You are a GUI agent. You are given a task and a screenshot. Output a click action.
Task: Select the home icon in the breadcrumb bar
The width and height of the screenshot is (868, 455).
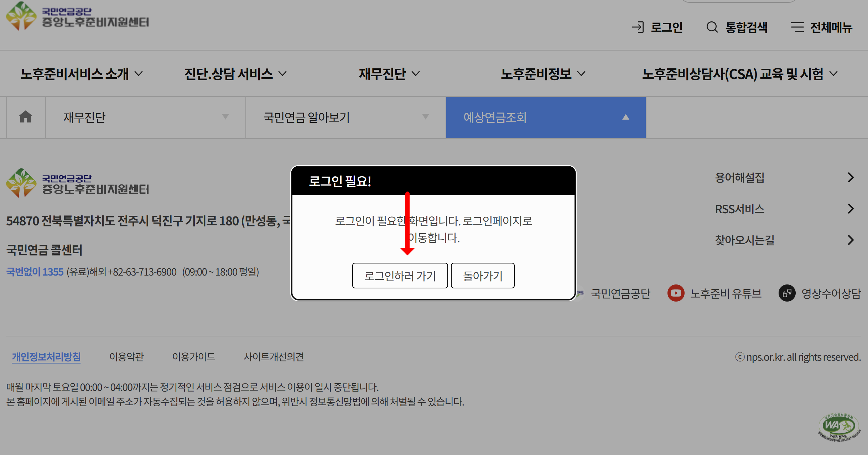point(25,117)
